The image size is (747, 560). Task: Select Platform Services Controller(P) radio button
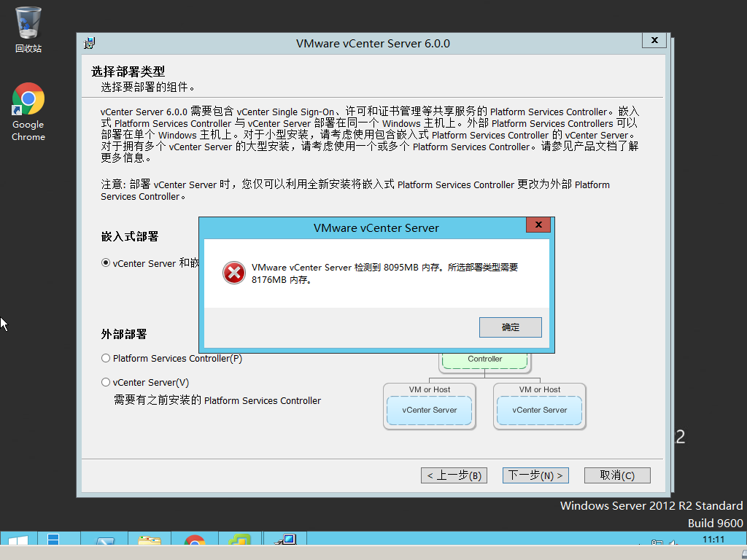(x=106, y=358)
